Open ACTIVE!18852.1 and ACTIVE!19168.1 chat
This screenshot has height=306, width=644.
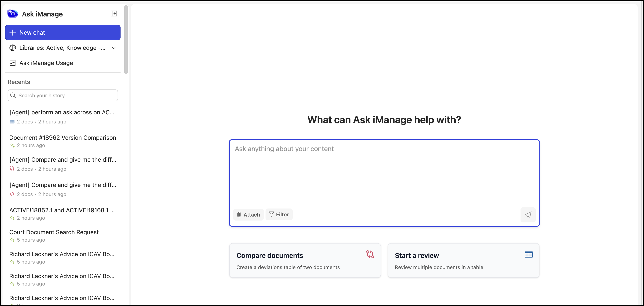pos(63,214)
